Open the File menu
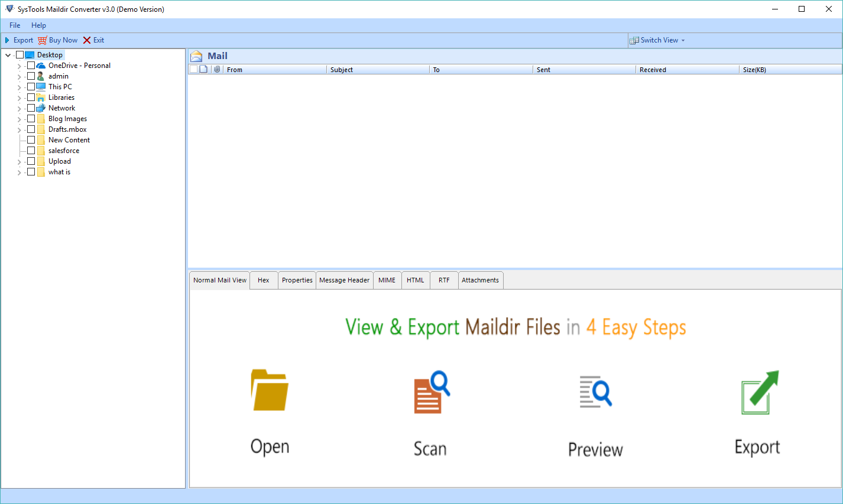This screenshot has height=504, width=843. (15, 25)
